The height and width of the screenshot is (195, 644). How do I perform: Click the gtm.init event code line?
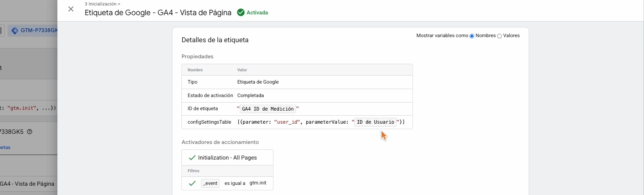[x=28, y=108]
